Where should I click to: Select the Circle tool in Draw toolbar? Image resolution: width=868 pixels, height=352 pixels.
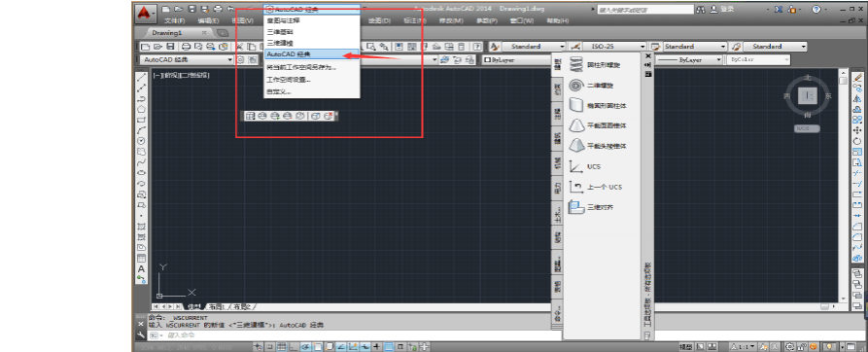click(x=142, y=141)
